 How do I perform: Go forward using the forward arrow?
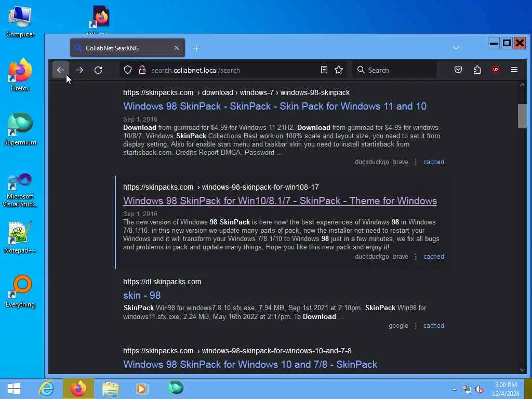point(79,70)
